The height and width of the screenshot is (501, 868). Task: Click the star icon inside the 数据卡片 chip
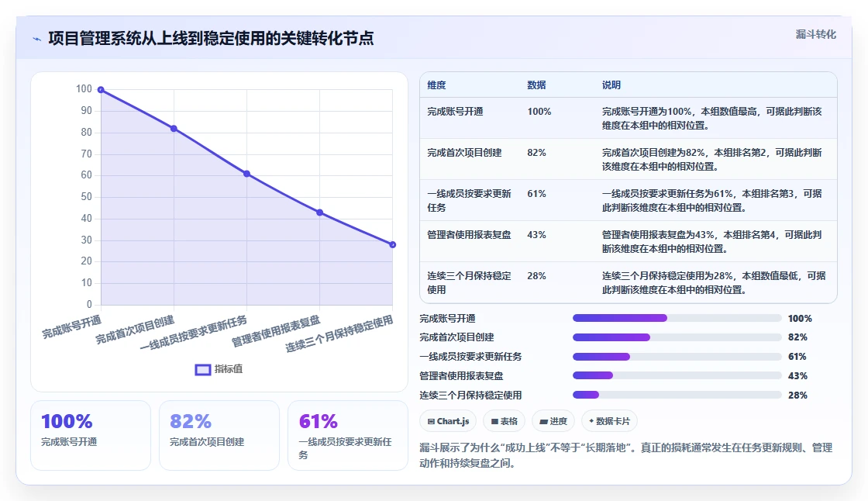pyautogui.click(x=591, y=421)
